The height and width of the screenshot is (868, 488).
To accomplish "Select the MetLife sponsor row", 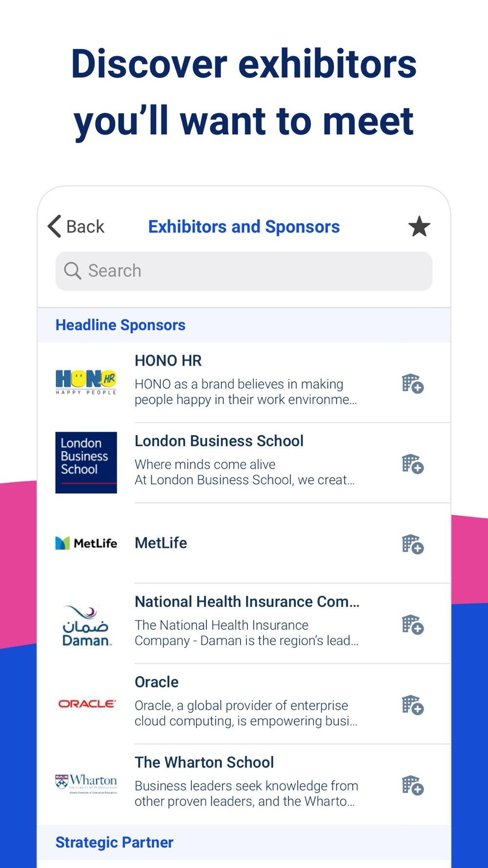I will pyautogui.click(x=244, y=543).
